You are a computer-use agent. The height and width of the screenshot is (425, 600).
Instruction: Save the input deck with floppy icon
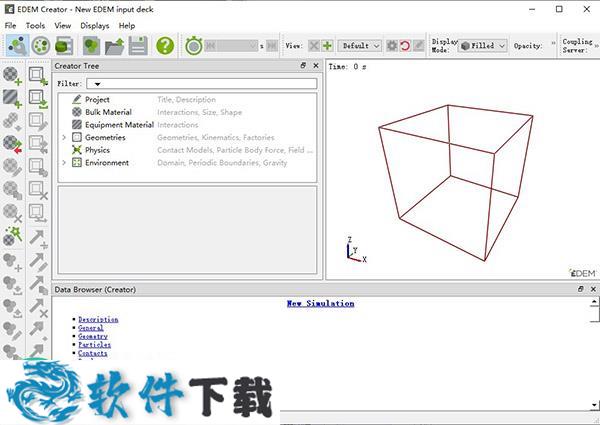(x=138, y=46)
